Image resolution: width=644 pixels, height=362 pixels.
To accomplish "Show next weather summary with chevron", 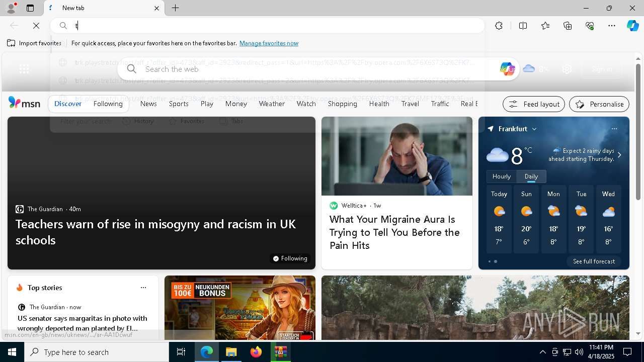I will click(619, 155).
